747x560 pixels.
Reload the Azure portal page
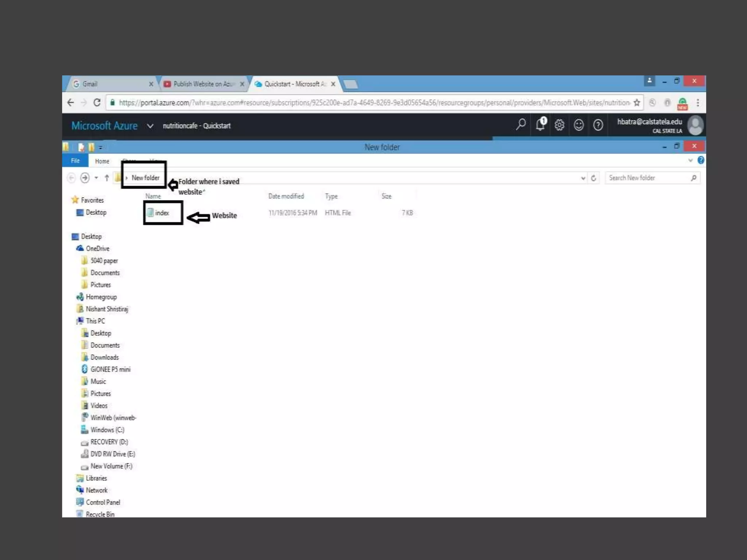click(x=97, y=103)
